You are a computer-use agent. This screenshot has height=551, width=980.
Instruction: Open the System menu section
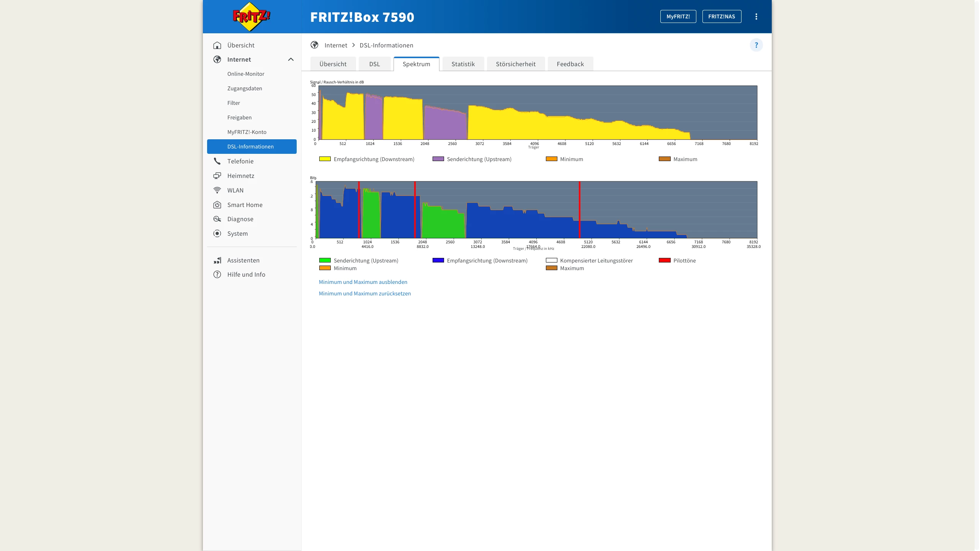tap(237, 233)
